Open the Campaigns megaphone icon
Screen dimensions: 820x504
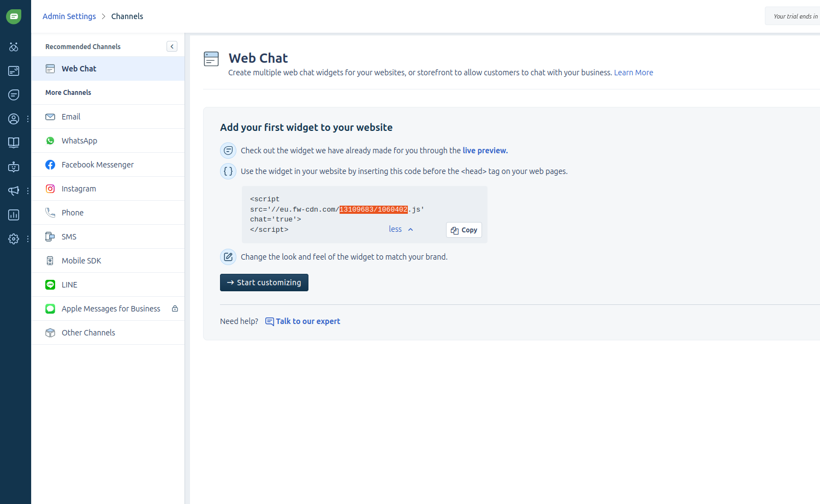[x=14, y=190]
